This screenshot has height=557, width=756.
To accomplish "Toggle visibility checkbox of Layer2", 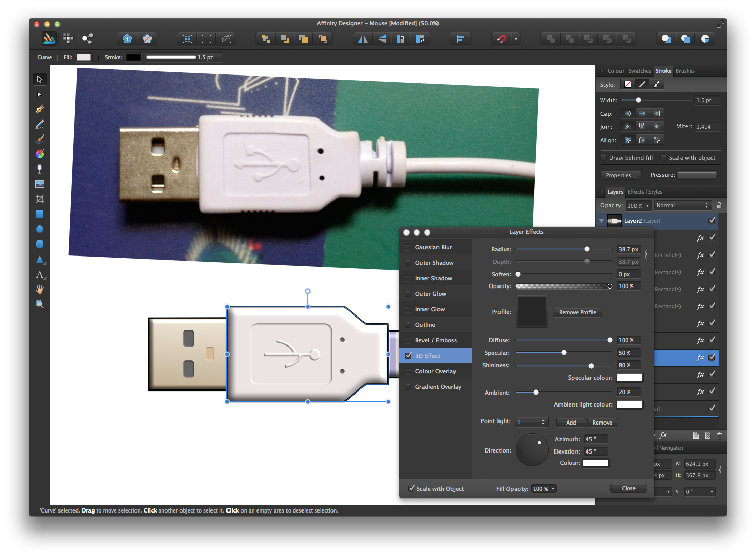I will pyautogui.click(x=712, y=220).
